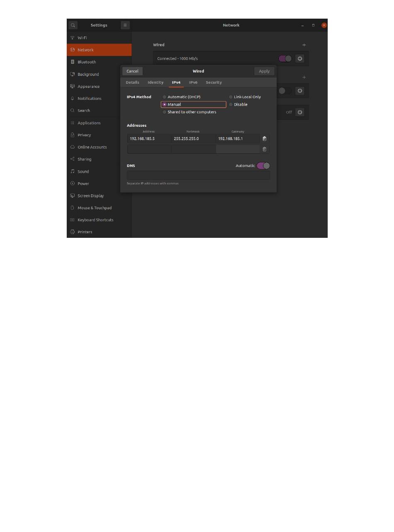Select the IPv4 tab
This screenshot has height=532, width=394.
[x=176, y=82]
